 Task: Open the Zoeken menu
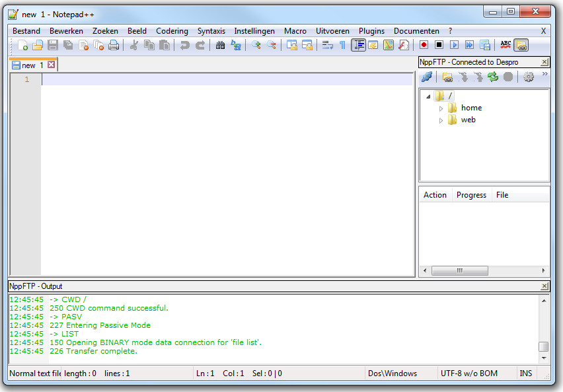point(105,31)
